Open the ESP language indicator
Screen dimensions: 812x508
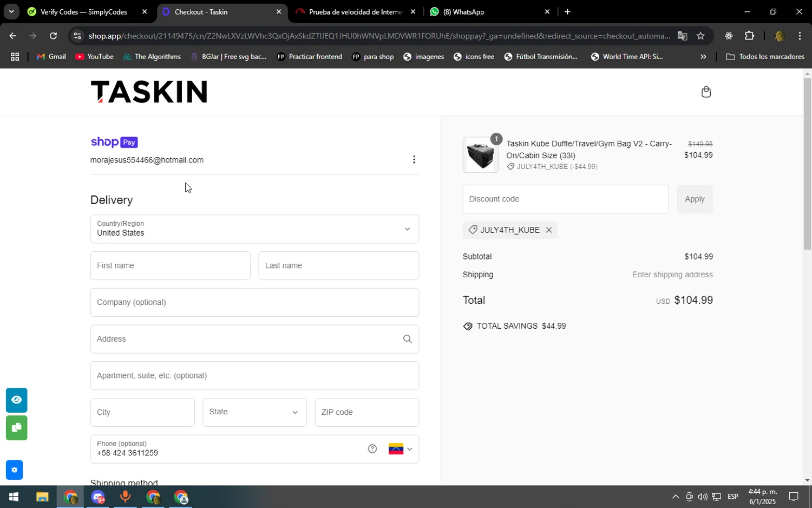coord(733,497)
